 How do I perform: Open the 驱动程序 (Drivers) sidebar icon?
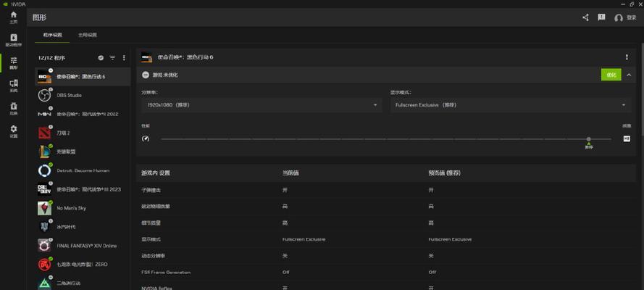(14, 38)
